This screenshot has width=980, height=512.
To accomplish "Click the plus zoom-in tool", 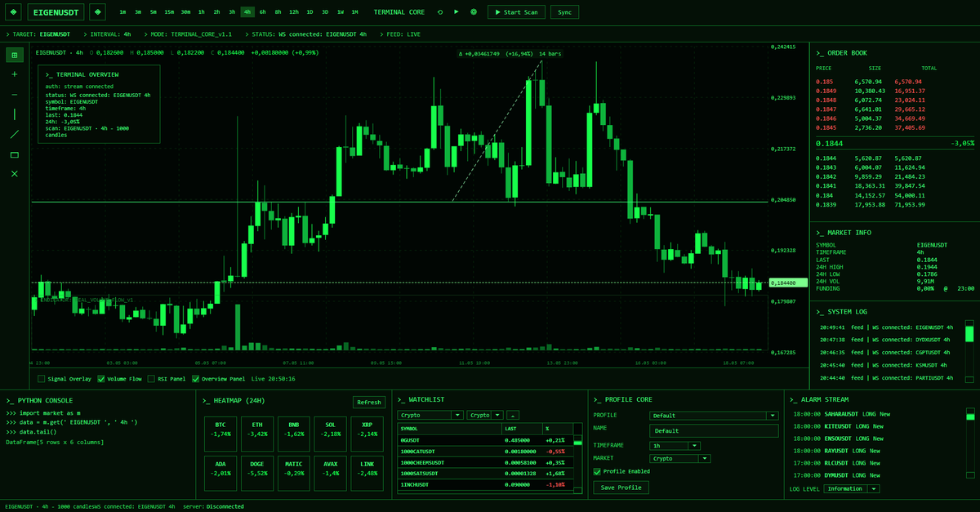I will [15, 74].
